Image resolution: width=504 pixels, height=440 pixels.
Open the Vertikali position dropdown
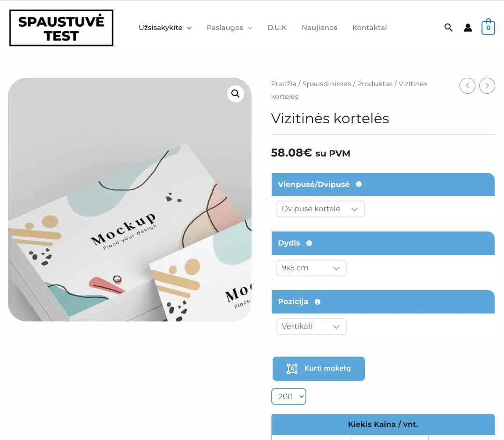[x=311, y=327]
